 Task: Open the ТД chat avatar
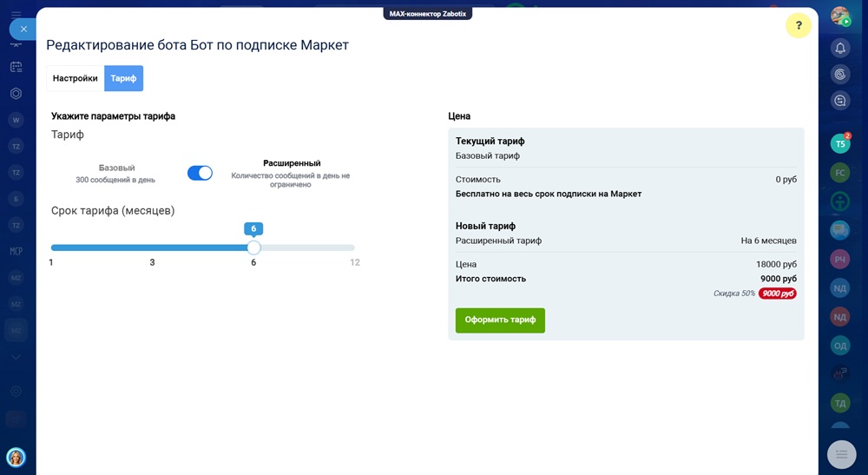(x=839, y=403)
